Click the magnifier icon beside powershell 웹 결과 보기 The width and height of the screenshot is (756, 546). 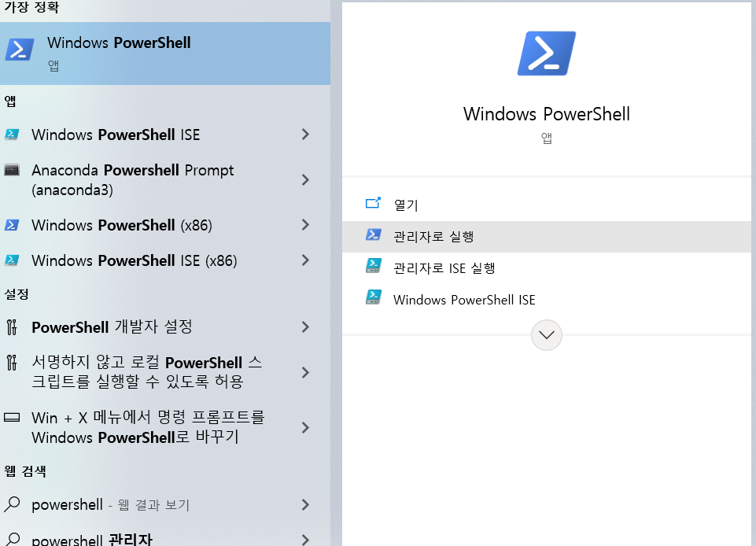click(x=12, y=504)
